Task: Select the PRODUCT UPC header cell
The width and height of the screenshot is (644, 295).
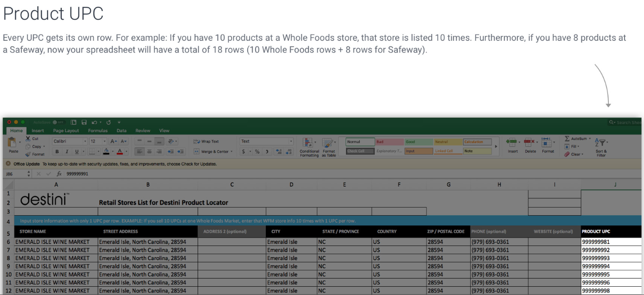Action: [611, 231]
